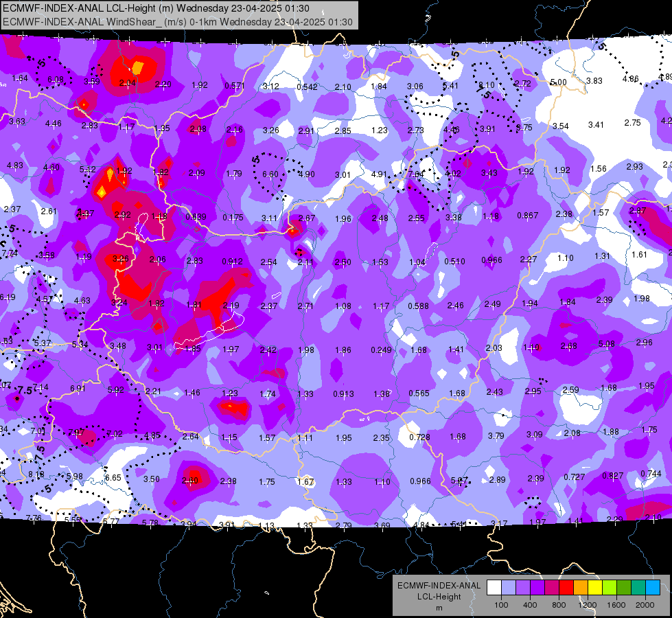This screenshot has height=618, width=672.
Task: Click the legend tick label '400'
Action: point(530,605)
